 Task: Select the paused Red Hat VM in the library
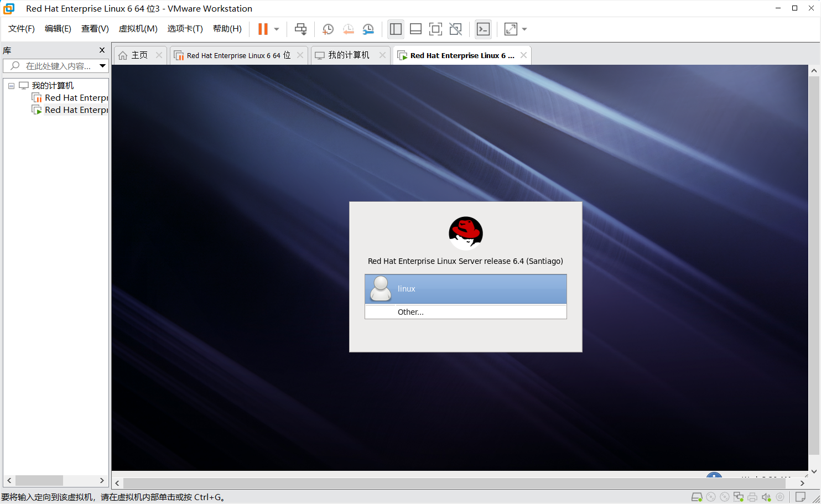pyautogui.click(x=70, y=98)
